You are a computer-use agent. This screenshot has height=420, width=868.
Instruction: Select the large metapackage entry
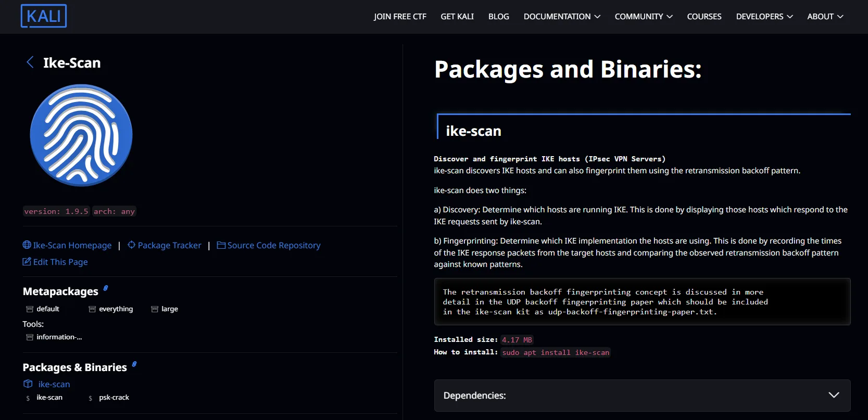point(169,309)
